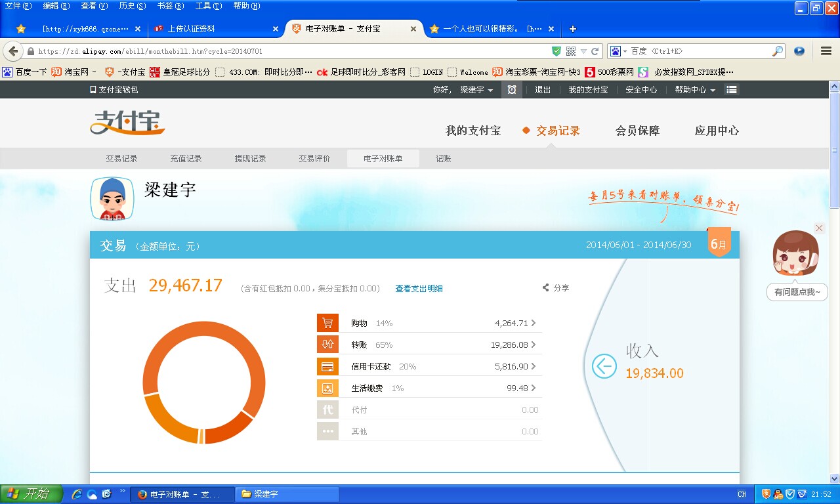The height and width of the screenshot is (504, 840).
Task: Close the cartoon helper with X
Action: click(819, 228)
